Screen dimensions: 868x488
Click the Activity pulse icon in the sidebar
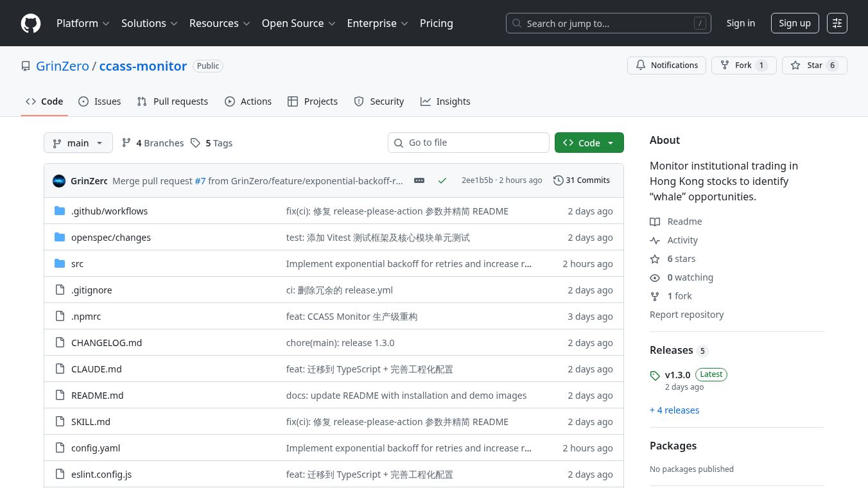[x=655, y=240]
